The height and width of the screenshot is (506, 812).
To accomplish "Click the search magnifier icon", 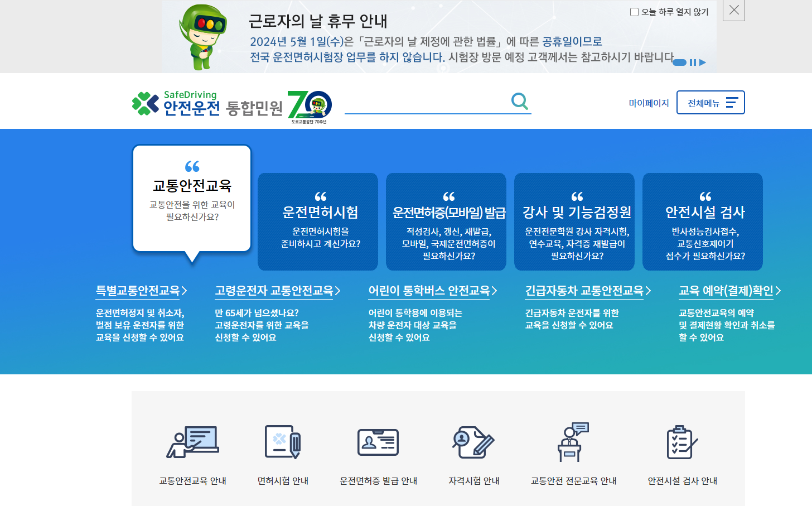I will (x=520, y=102).
